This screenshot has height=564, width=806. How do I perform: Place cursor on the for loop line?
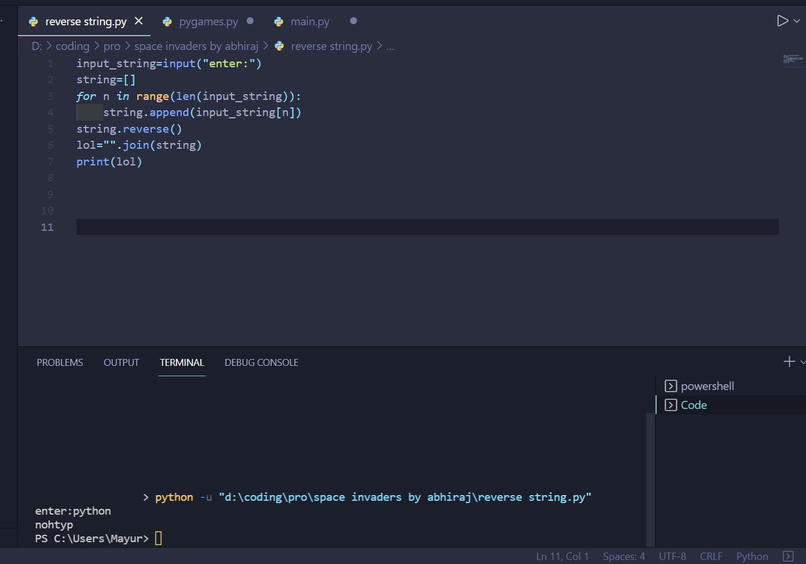click(188, 97)
